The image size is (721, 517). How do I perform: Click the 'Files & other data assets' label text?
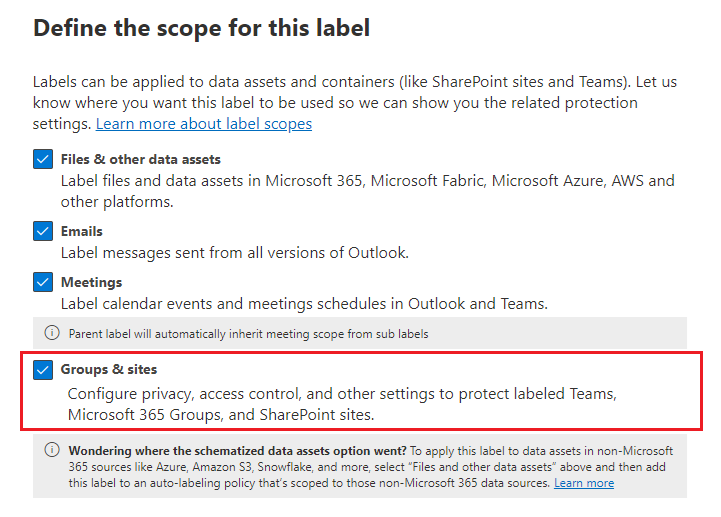click(x=141, y=160)
